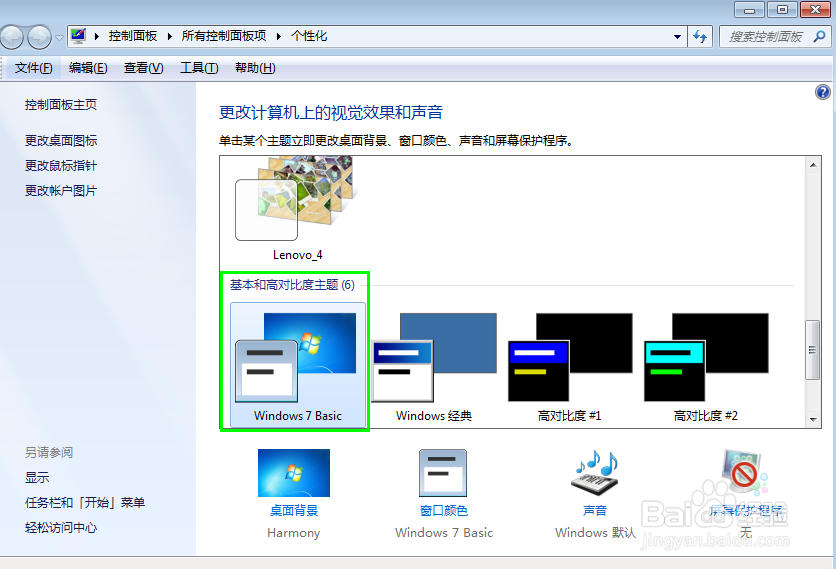This screenshot has width=836, height=569.
Task: Select the Lenovo_4 theme thumbnail
Action: (298, 209)
